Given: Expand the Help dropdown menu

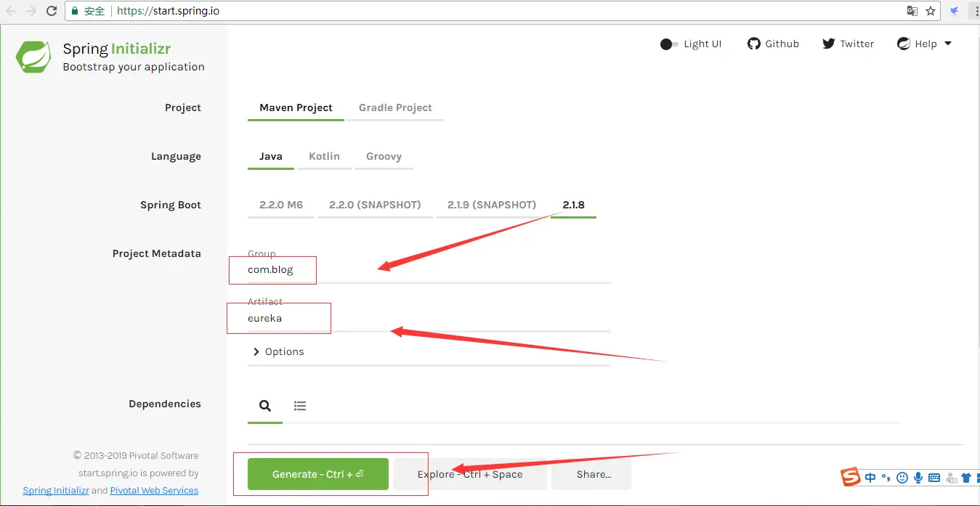Looking at the screenshot, I should [924, 44].
